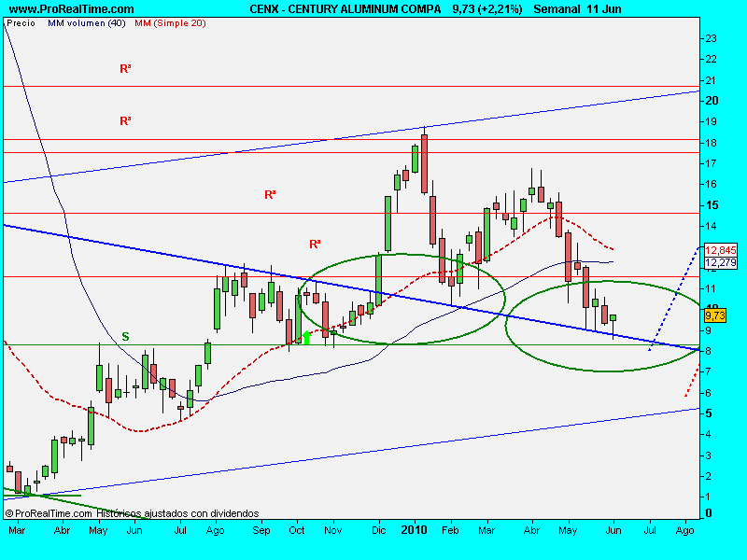The width and height of the screenshot is (747, 560).
Task: Click 19 on the price axis
Action: click(x=711, y=121)
